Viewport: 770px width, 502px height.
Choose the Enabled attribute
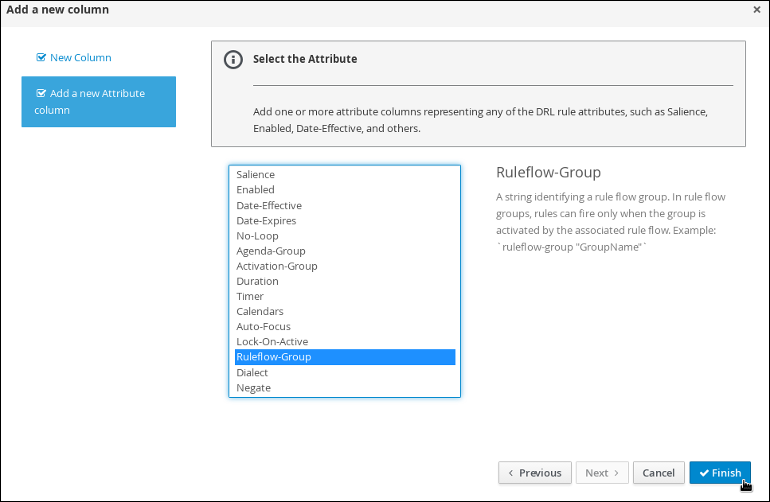345,190
